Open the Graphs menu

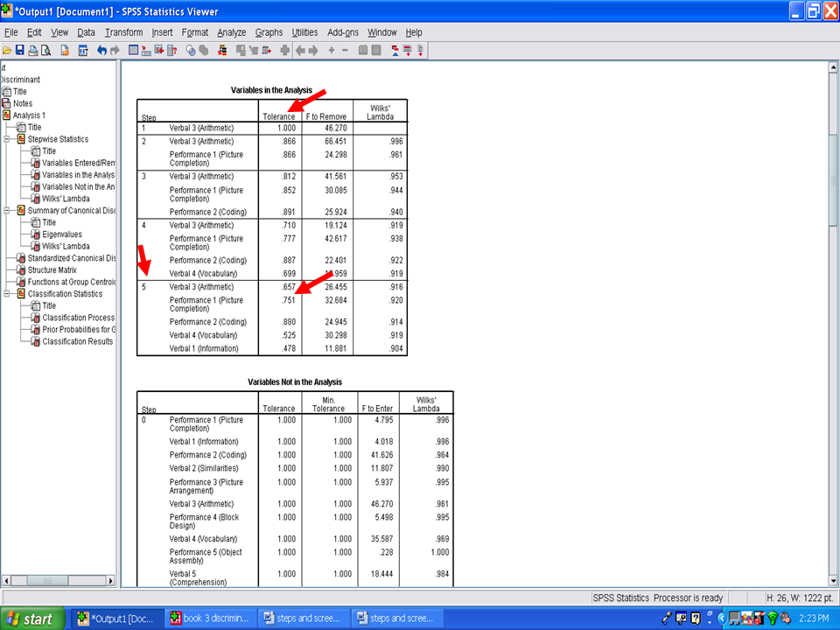[x=269, y=32]
